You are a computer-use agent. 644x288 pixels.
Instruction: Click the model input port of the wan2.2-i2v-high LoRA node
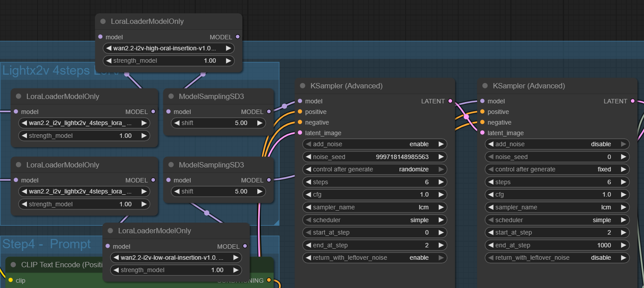click(101, 37)
